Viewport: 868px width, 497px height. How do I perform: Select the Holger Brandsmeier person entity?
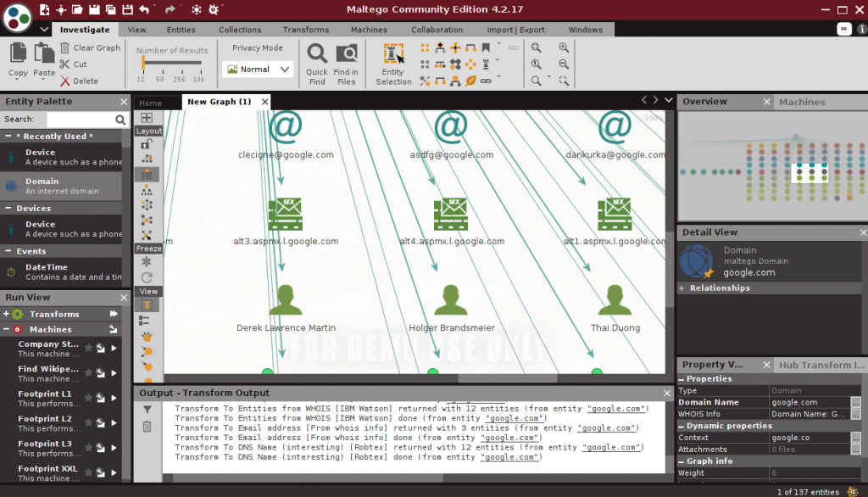pos(451,301)
